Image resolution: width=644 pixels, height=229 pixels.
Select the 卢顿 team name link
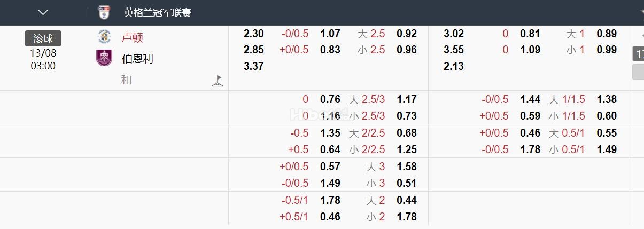pos(132,38)
